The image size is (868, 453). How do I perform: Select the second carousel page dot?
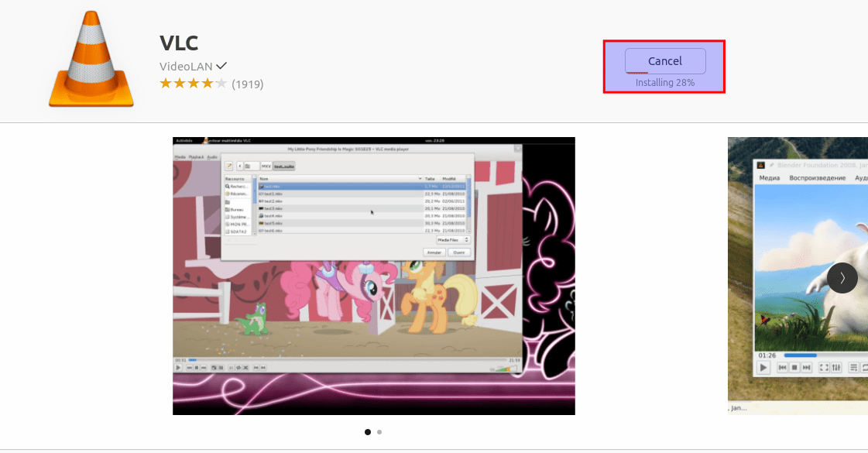(x=379, y=432)
